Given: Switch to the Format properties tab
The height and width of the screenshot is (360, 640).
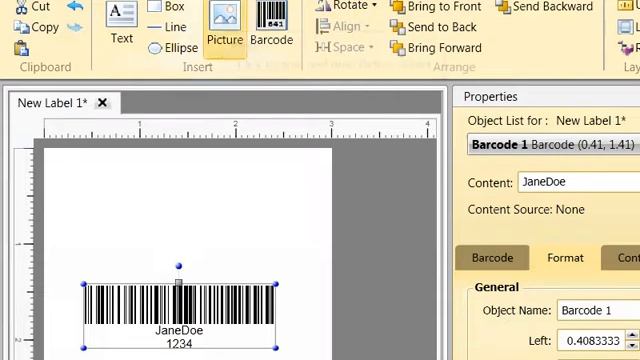Looking at the screenshot, I should [565, 258].
